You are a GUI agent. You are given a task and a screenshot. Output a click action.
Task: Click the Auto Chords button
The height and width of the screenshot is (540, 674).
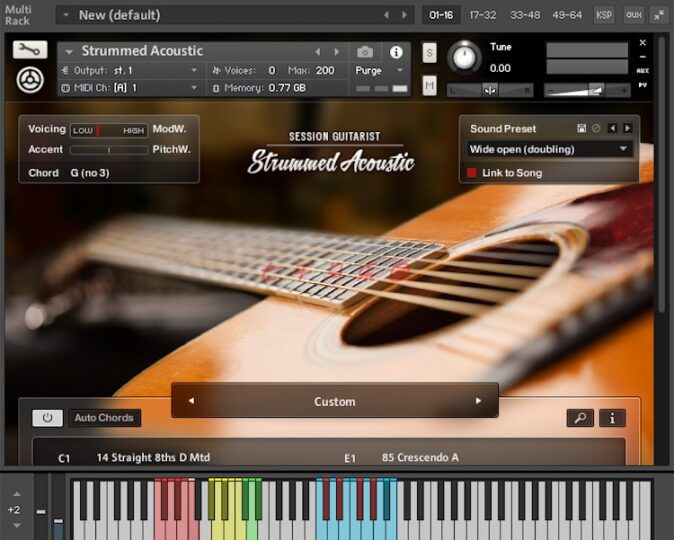coord(105,418)
